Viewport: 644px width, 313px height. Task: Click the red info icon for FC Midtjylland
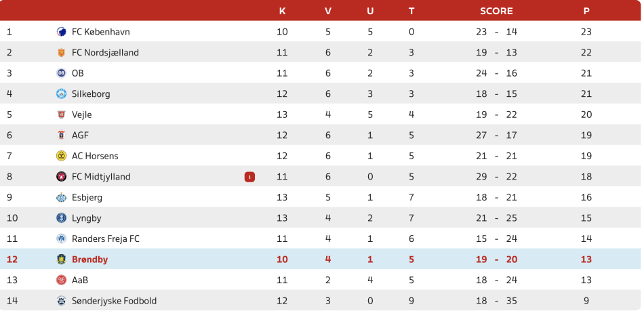pos(249,177)
